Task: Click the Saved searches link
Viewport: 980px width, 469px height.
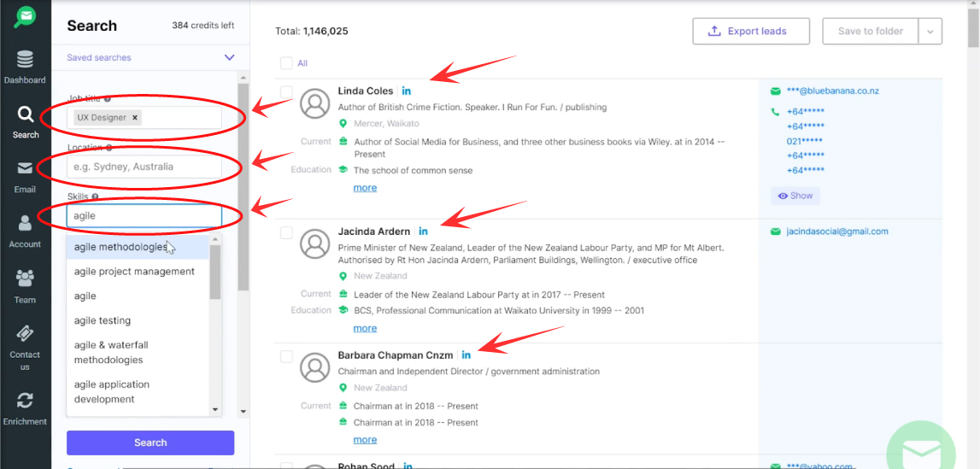Action: coord(99,57)
